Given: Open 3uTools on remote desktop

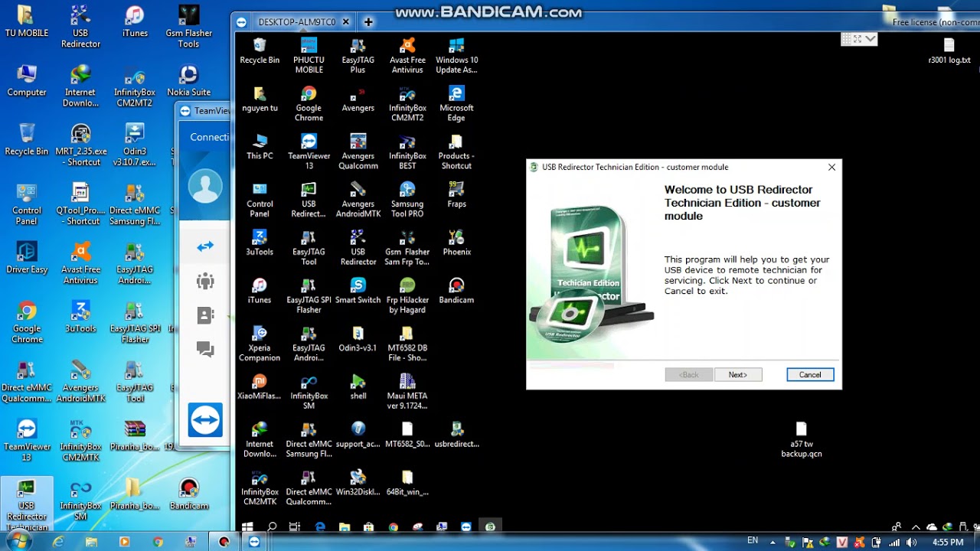Looking at the screenshot, I should coord(260,243).
